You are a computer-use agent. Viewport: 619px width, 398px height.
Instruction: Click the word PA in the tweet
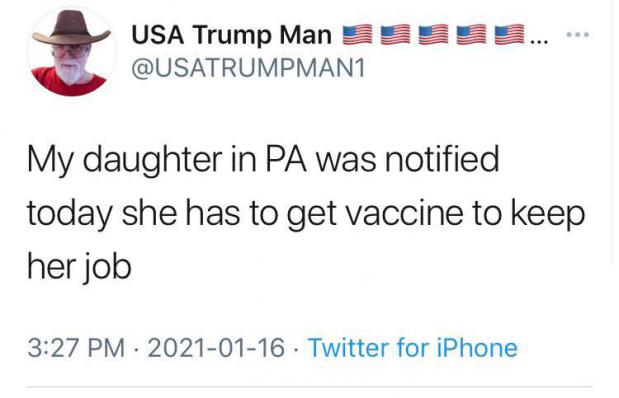[285, 159]
